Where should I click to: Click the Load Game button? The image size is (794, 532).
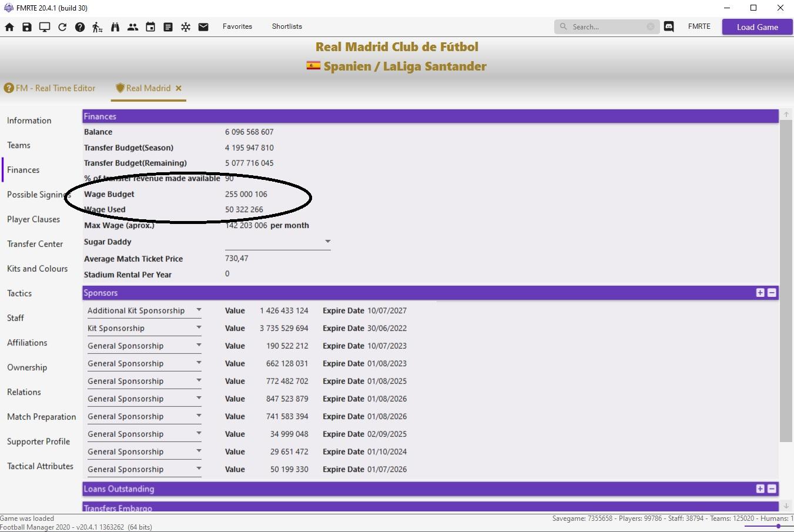(x=758, y=27)
